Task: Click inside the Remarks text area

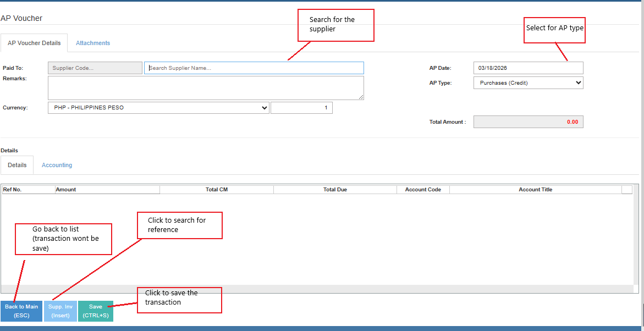Action: 205,88
